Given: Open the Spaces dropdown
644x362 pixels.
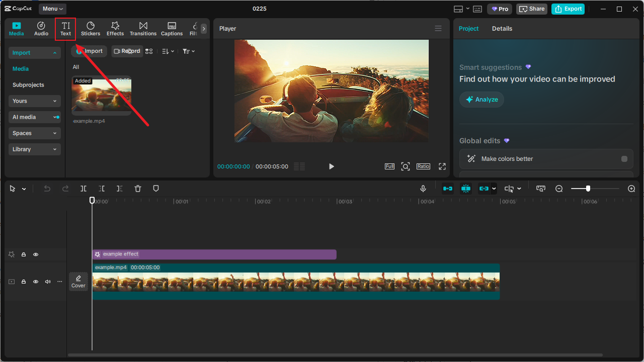Looking at the screenshot, I should 34,133.
